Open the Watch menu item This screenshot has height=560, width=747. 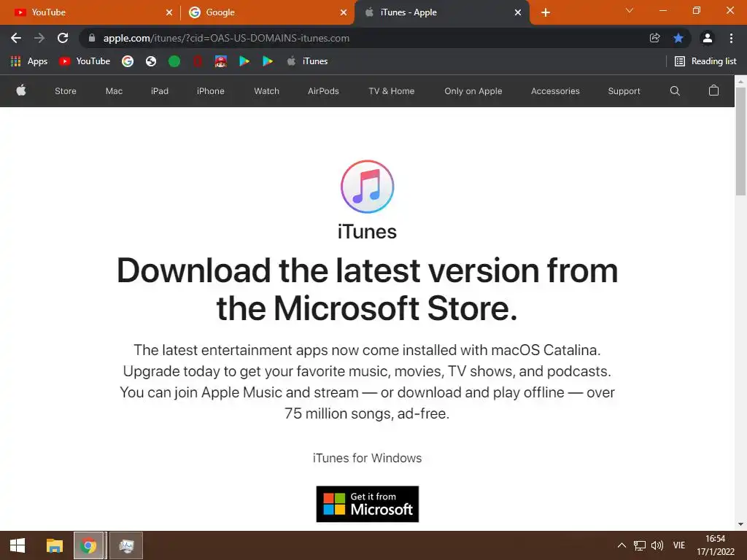(267, 91)
